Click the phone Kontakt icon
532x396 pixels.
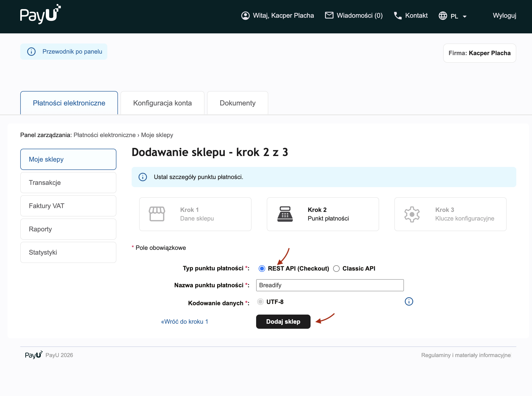coord(398,16)
